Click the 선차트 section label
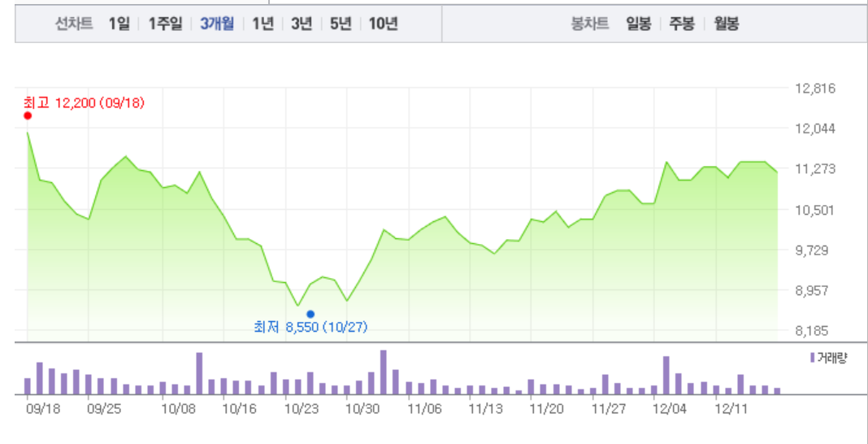The image size is (868, 444). [x=74, y=24]
